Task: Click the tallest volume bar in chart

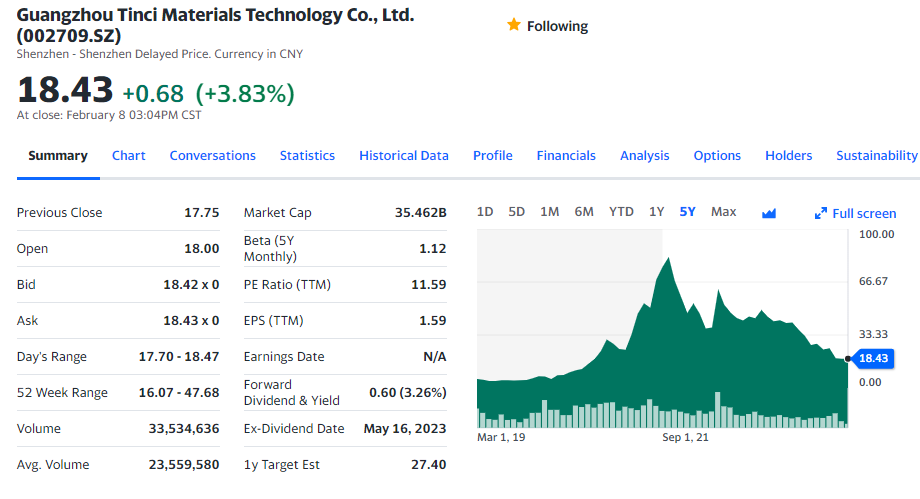Action: tap(717, 410)
